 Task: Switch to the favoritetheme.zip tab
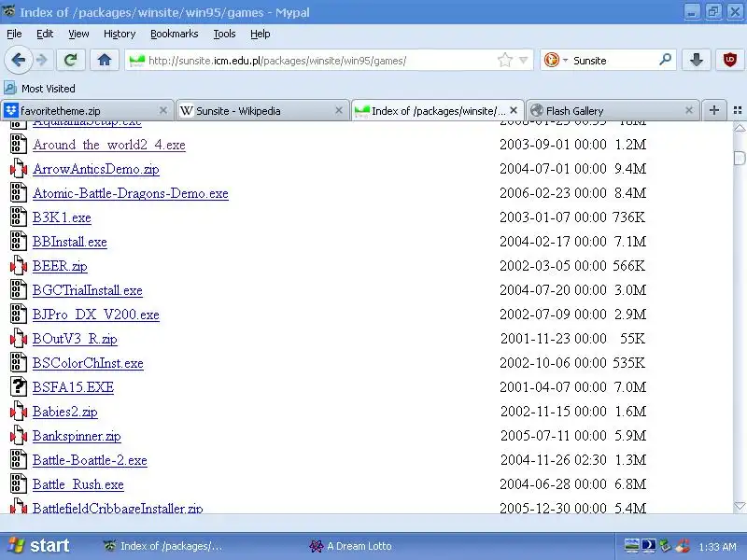pyautogui.click(x=86, y=110)
